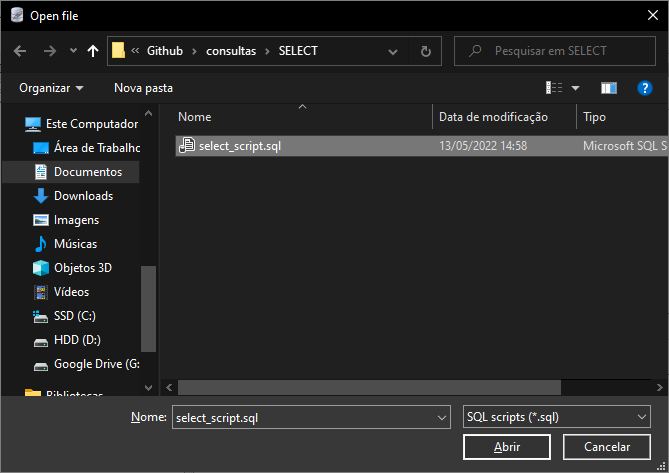Click Abrir to open file
Image resolution: width=669 pixels, height=473 pixels.
(506, 447)
